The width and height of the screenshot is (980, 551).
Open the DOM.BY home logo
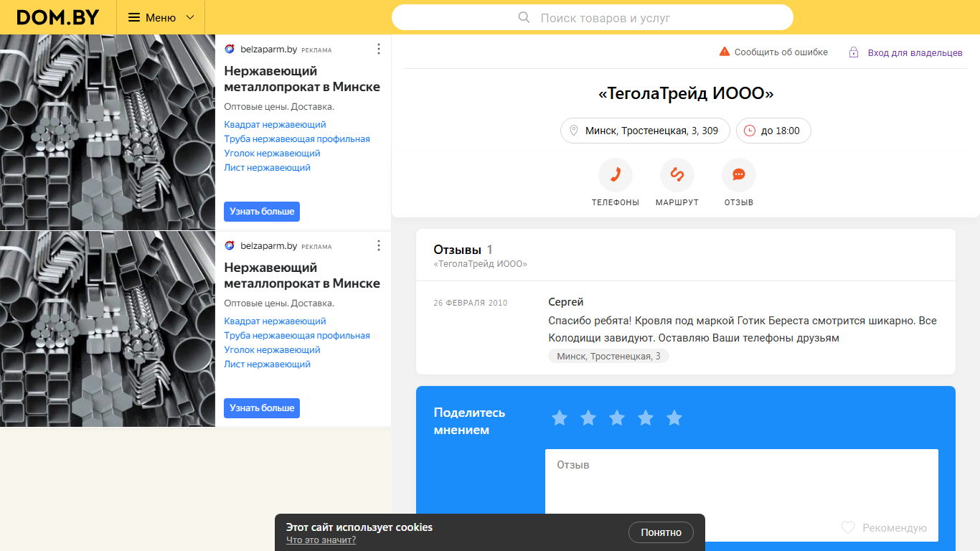point(58,17)
